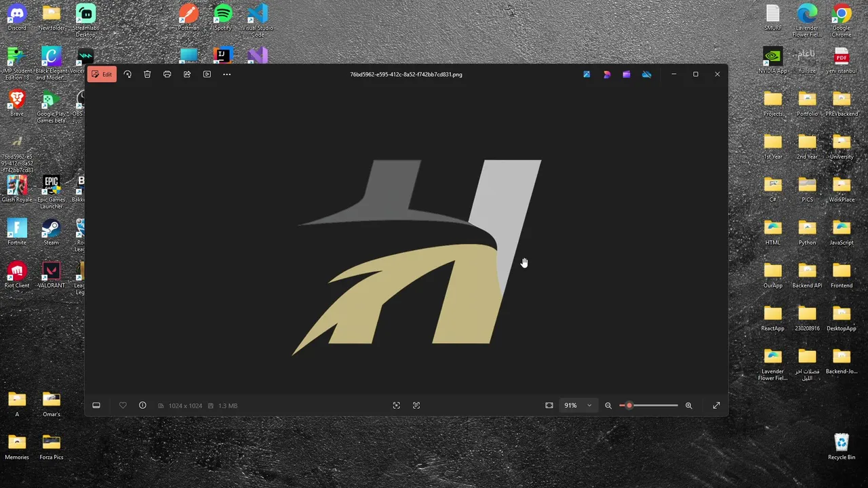Select the Spotify desktop shortcut

[x=223, y=18]
